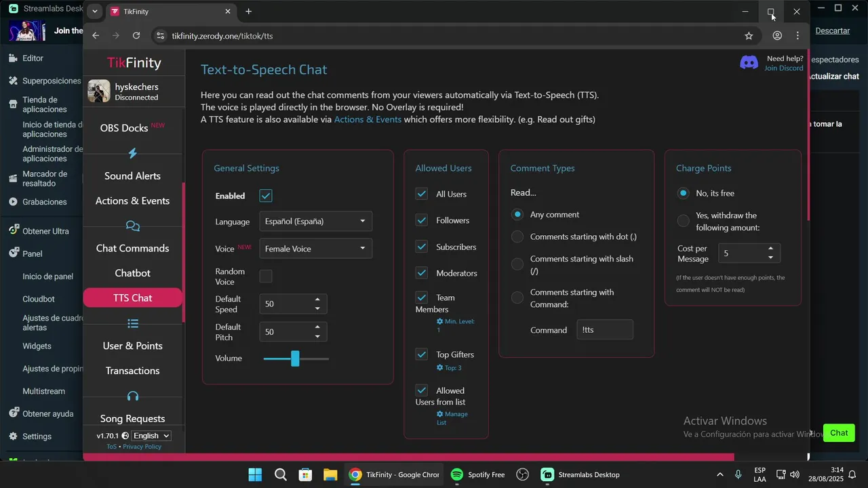
Task: Uncheck Team Members
Action: click(422, 298)
